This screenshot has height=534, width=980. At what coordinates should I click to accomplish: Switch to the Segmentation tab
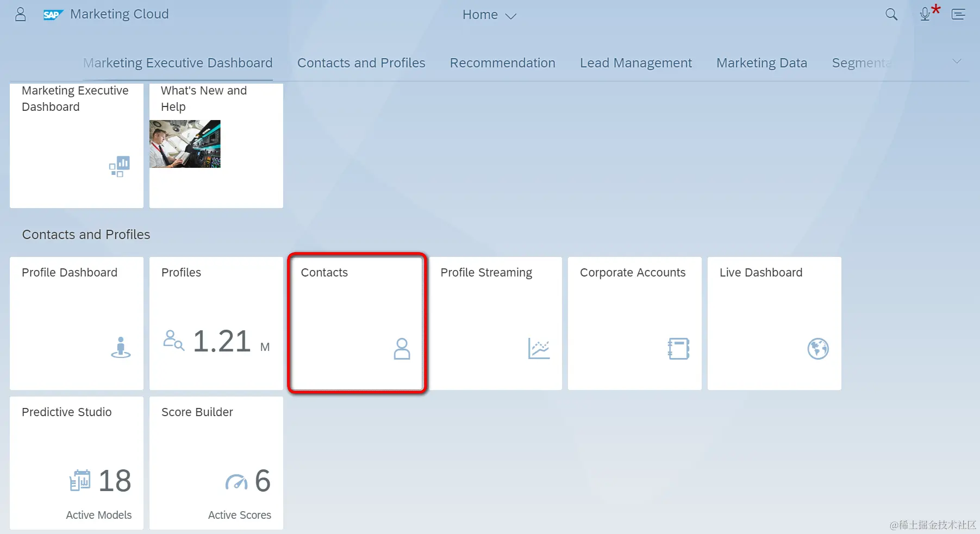tap(862, 63)
